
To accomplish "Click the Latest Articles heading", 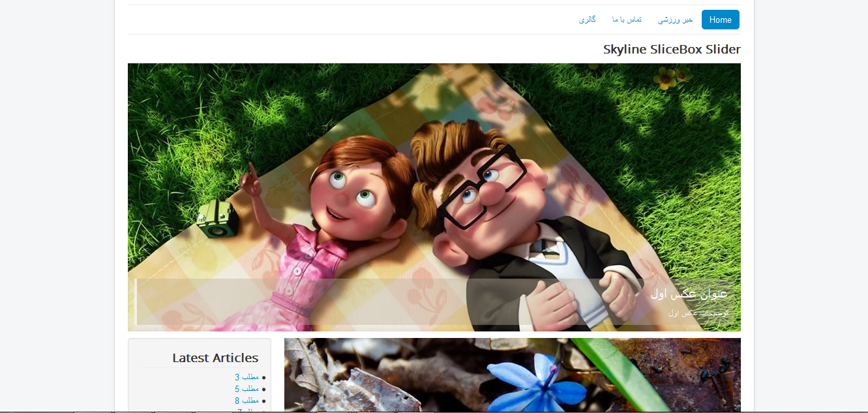I will pos(215,358).
